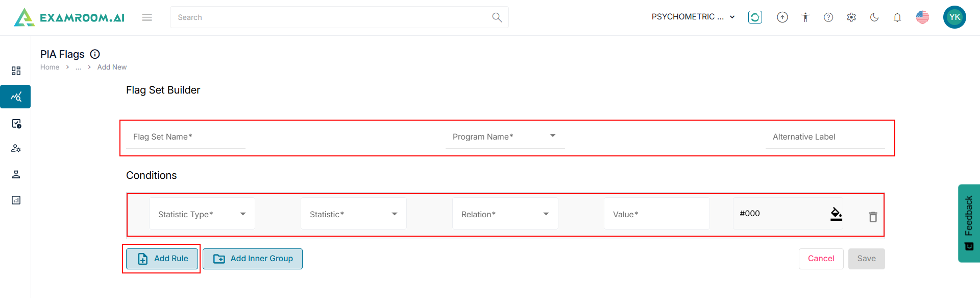Click the info icon beside PIA Flags
The image size is (980, 298).
tap(95, 54)
